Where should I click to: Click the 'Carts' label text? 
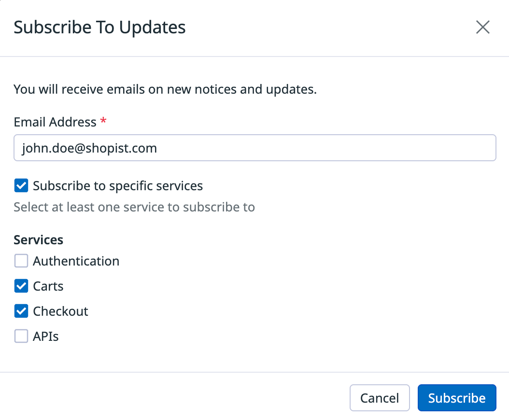pos(48,286)
